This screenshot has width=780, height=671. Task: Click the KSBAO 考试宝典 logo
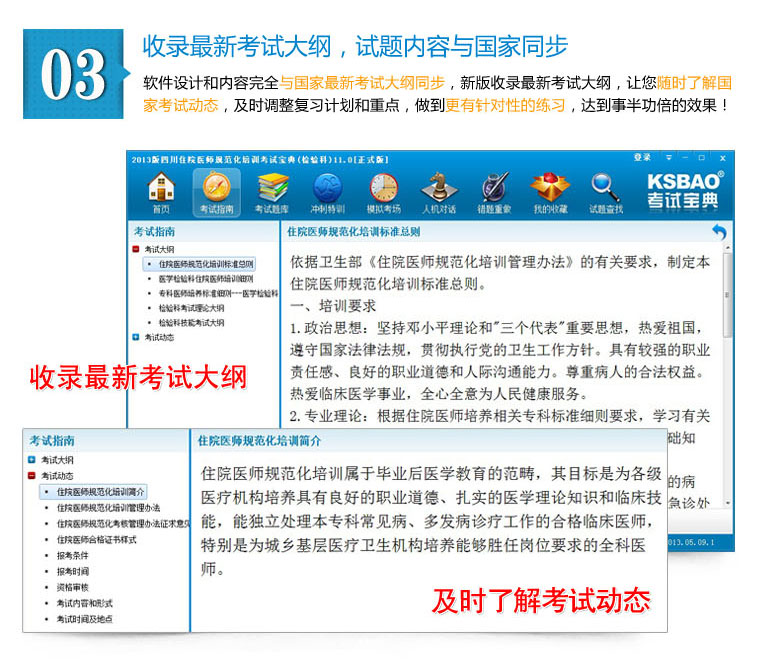[684, 191]
